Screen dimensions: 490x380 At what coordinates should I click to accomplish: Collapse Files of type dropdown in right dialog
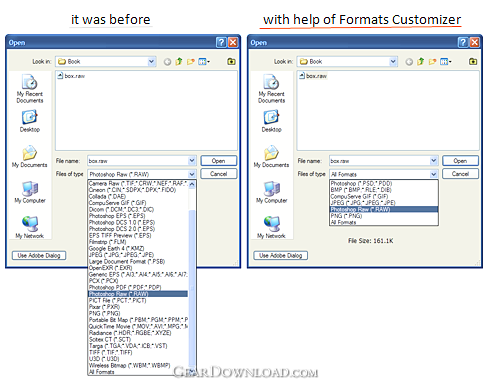433,174
